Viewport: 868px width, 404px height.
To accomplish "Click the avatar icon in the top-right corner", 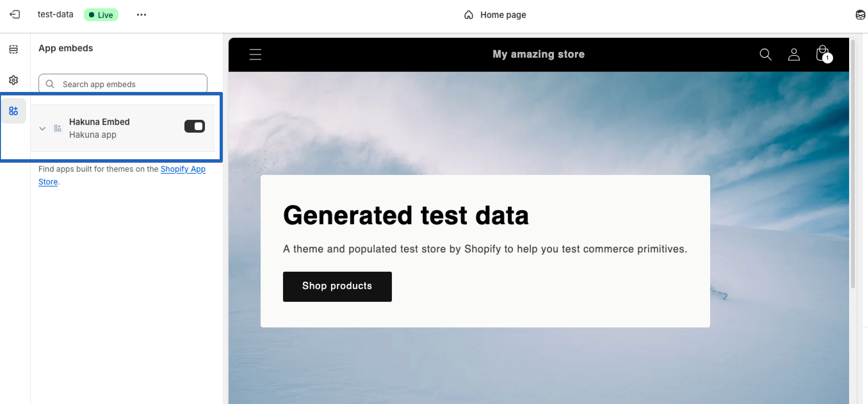I will coord(860,15).
